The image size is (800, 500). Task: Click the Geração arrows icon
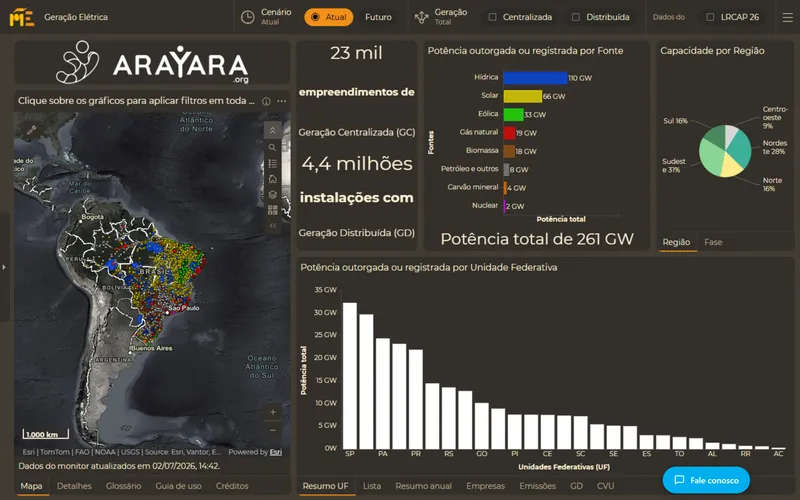point(421,17)
